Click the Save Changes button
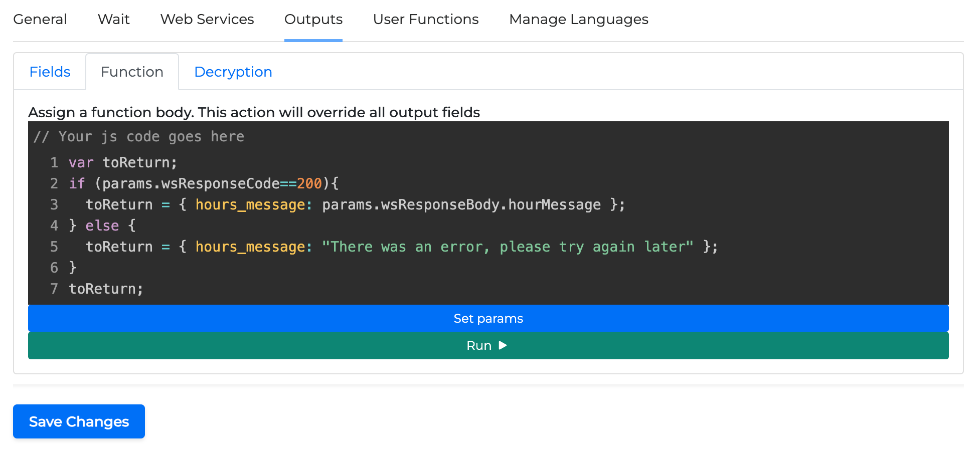This screenshot has height=452, width=980. point(79,421)
